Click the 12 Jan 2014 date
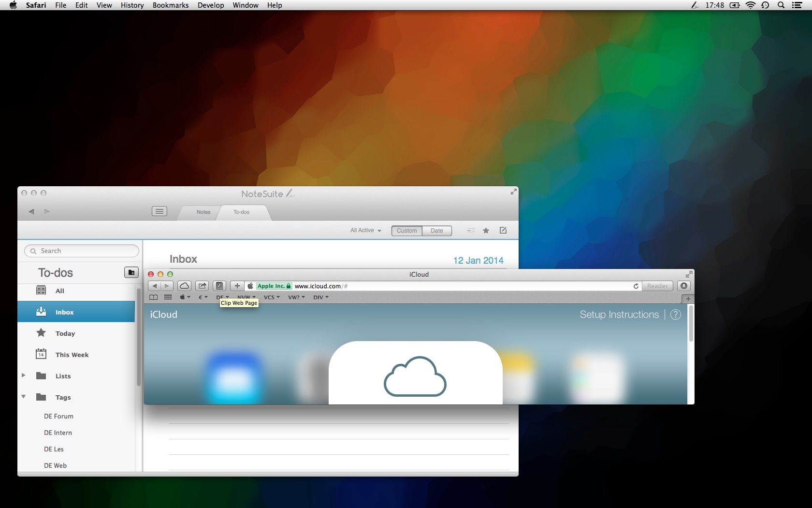The image size is (812, 508). [x=478, y=260]
